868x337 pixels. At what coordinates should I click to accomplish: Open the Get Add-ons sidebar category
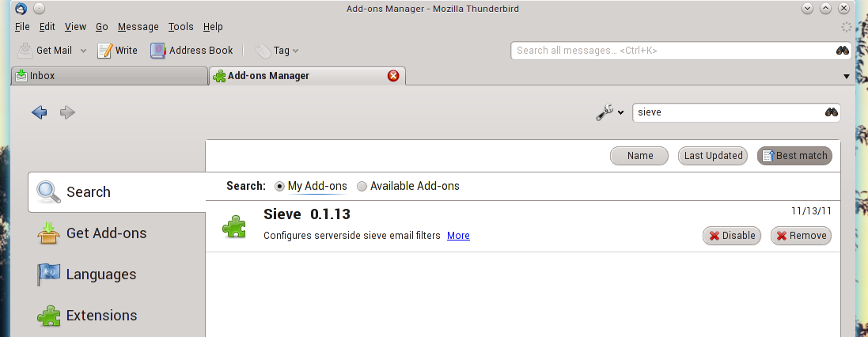point(106,233)
